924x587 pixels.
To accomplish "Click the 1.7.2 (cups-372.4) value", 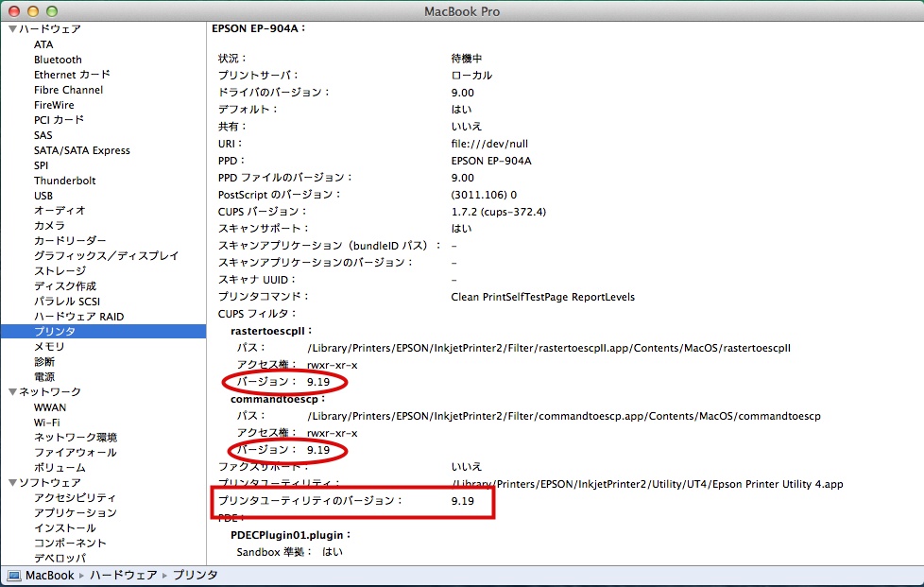I will click(x=499, y=212).
